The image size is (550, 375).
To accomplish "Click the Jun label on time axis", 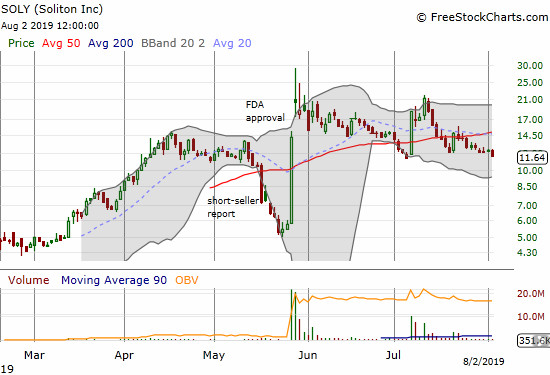I will point(308,355).
